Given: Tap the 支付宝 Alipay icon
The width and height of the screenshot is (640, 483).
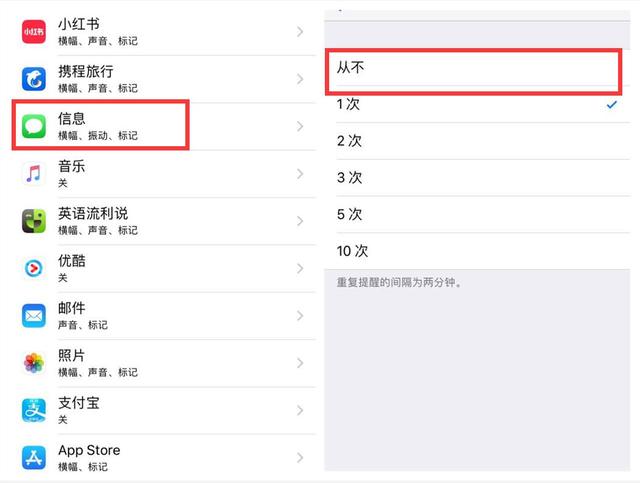Looking at the screenshot, I should coord(33,410).
